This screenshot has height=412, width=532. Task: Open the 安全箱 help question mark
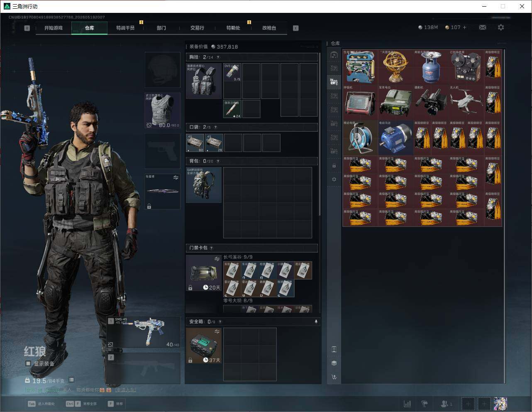[220, 321]
